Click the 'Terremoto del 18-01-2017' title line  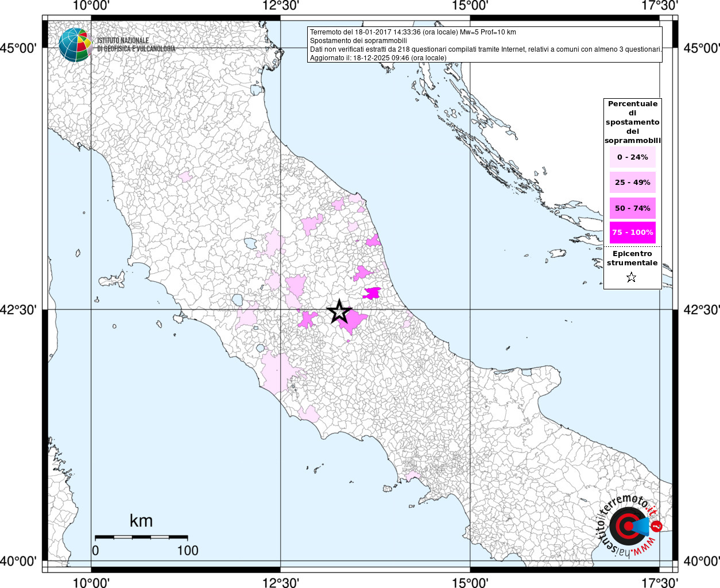[x=412, y=32]
